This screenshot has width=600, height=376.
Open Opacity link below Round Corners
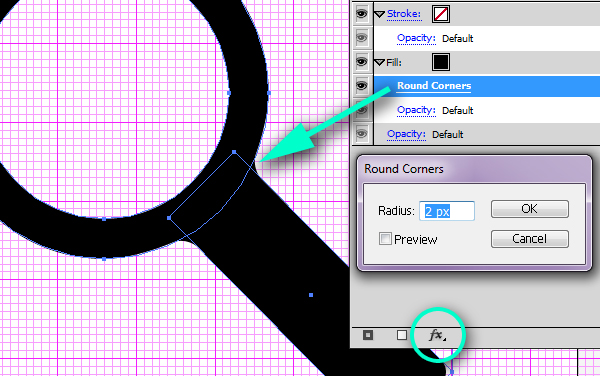(x=416, y=110)
